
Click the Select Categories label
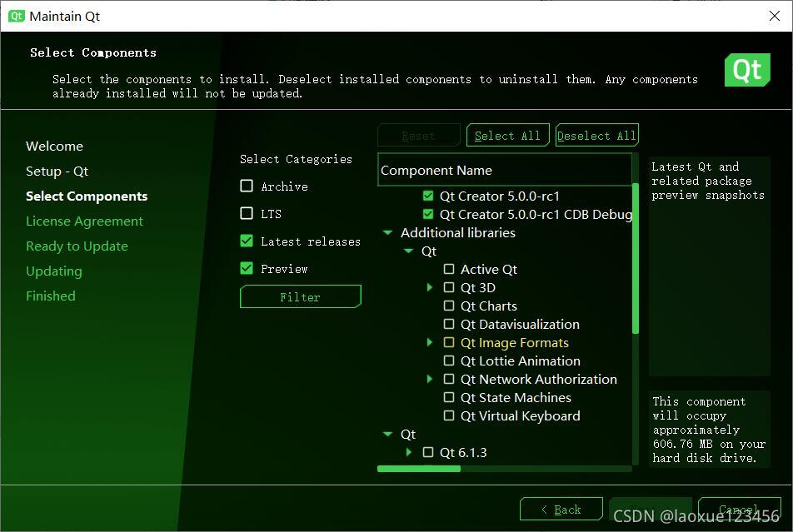tap(296, 159)
